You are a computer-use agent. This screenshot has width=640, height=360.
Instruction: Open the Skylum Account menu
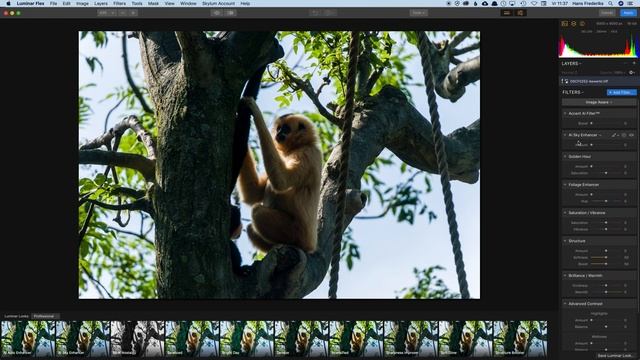point(218,3)
